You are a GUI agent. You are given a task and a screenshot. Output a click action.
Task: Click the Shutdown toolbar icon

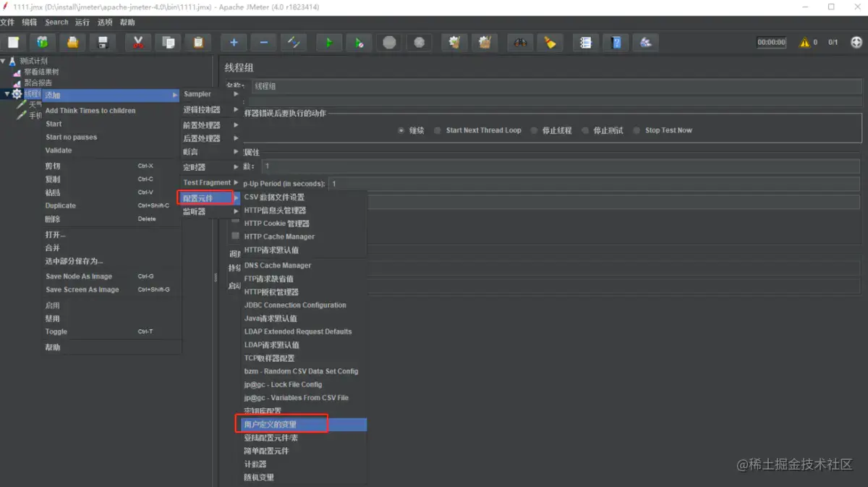[x=419, y=42]
